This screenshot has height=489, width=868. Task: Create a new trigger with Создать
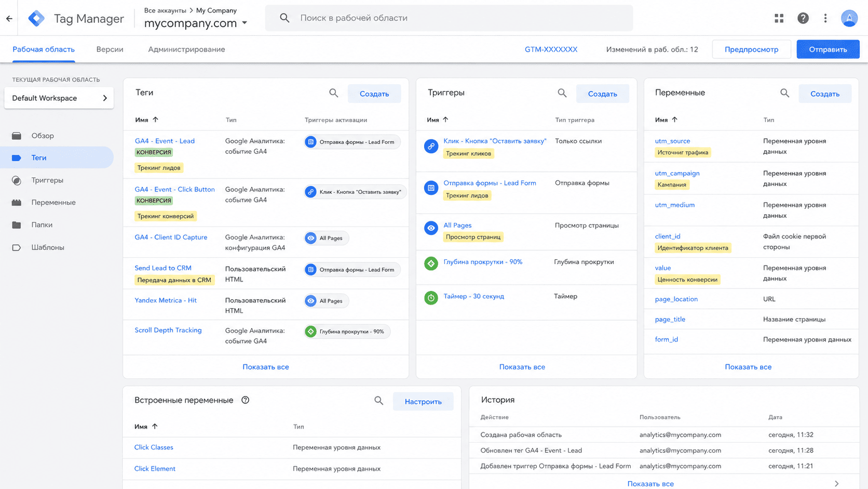(x=602, y=94)
